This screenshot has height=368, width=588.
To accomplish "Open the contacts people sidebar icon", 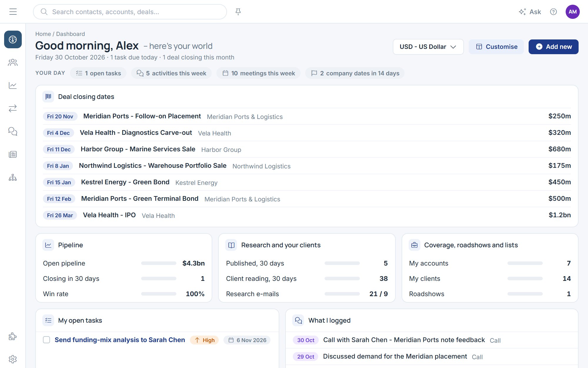I will (13, 62).
